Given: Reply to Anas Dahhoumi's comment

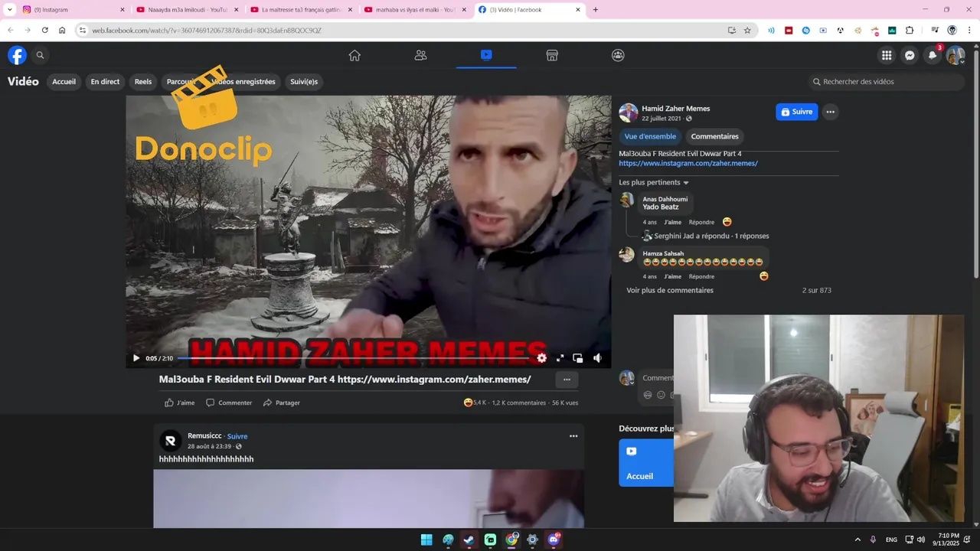Looking at the screenshot, I should (701, 222).
